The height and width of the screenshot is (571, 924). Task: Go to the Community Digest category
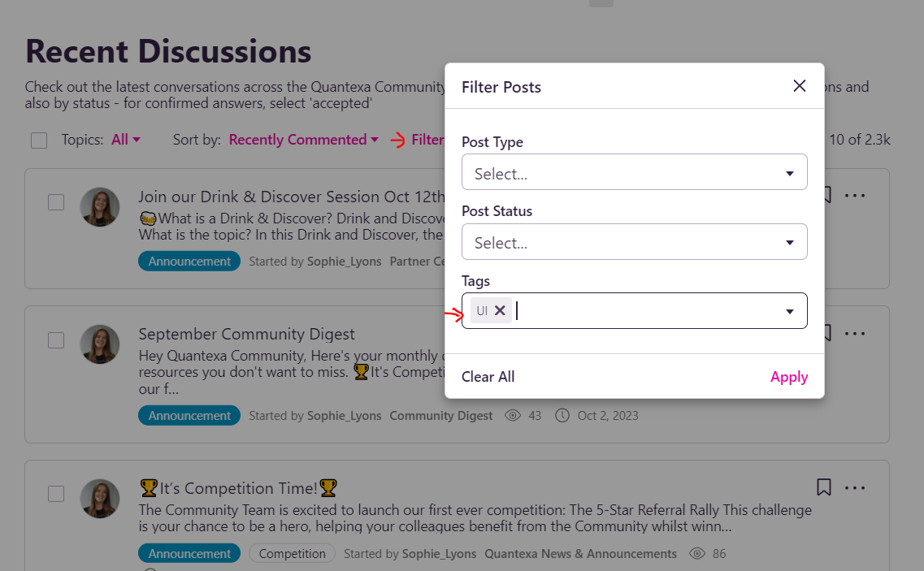pyautogui.click(x=440, y=415)
